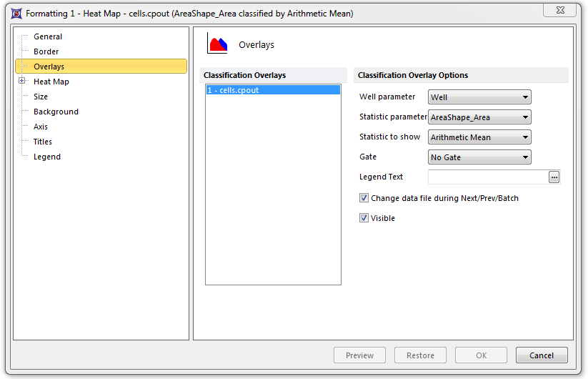Screen dimensions: 588x379
Task: Click the Cancel button
Action: 541,355
